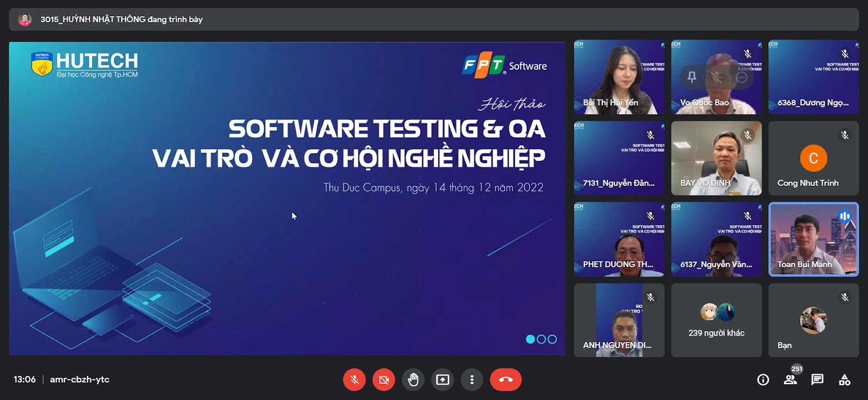Click the 13:06 meeting clock
Viewport: 868px width, 400px height.
tap(24, 379)
